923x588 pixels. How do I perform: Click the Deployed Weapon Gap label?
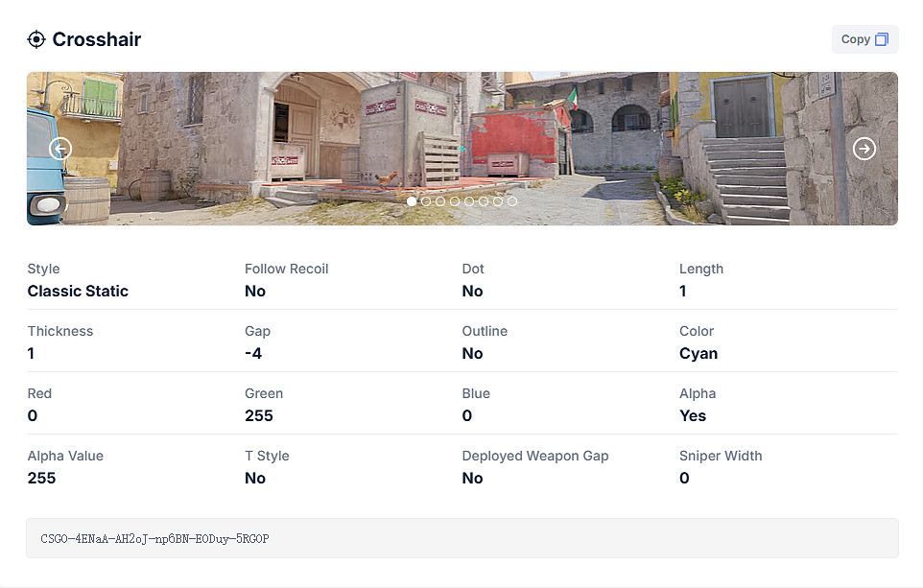click(535, 456)
